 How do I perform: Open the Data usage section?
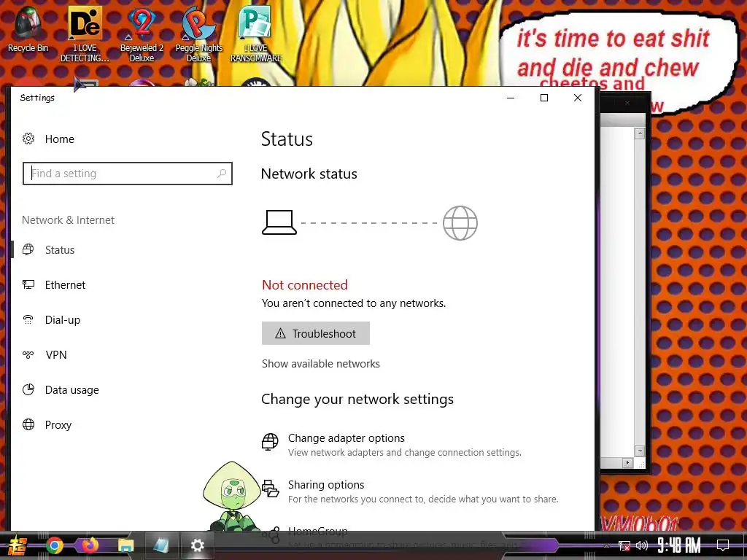(x=72, y=389)
